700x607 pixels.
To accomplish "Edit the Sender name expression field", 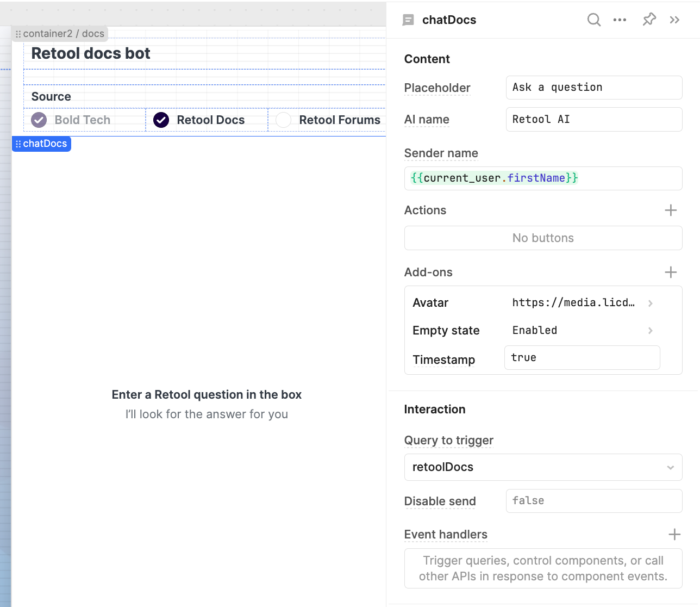I will pyautogui.click(x=543, y=178).
